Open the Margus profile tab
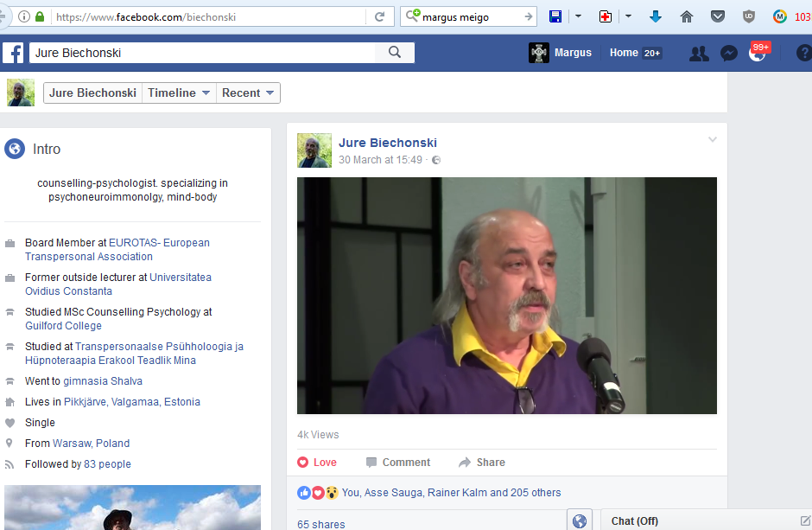The image size is (812, 530). click(x=561, y=53)
